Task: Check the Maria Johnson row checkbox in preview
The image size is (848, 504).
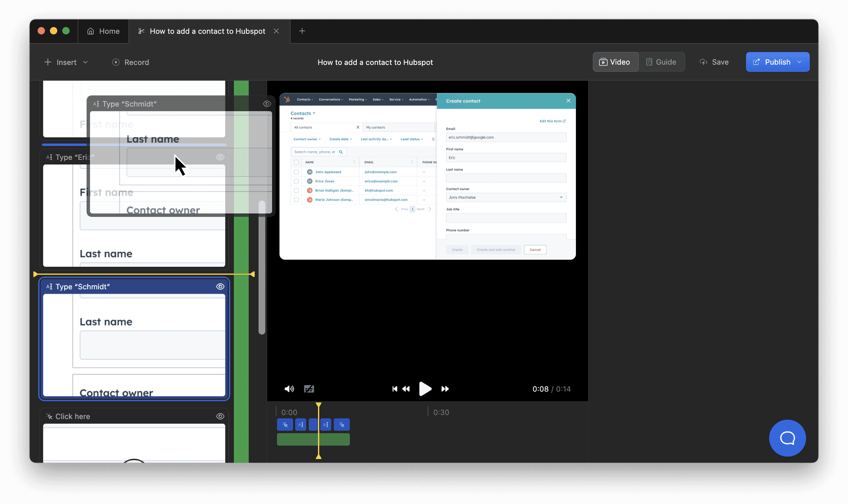Action: (x=296, y=200)
